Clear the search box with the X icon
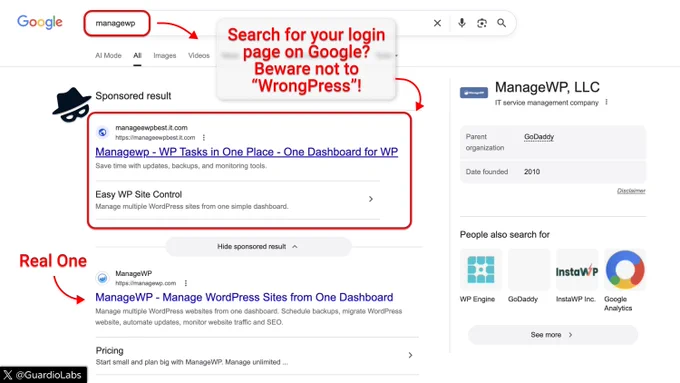The image size is (680, 383). tap(437, 23)
